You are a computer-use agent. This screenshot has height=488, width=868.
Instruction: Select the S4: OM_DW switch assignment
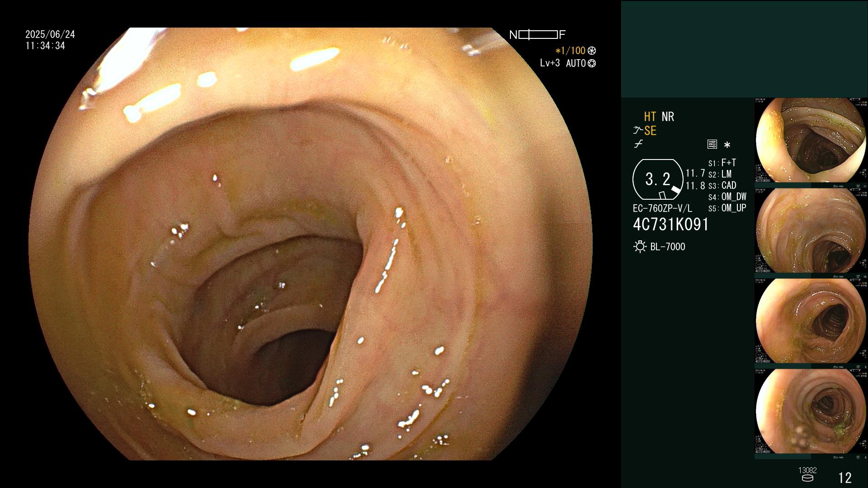pyautogui.click(x=727, y=197)
